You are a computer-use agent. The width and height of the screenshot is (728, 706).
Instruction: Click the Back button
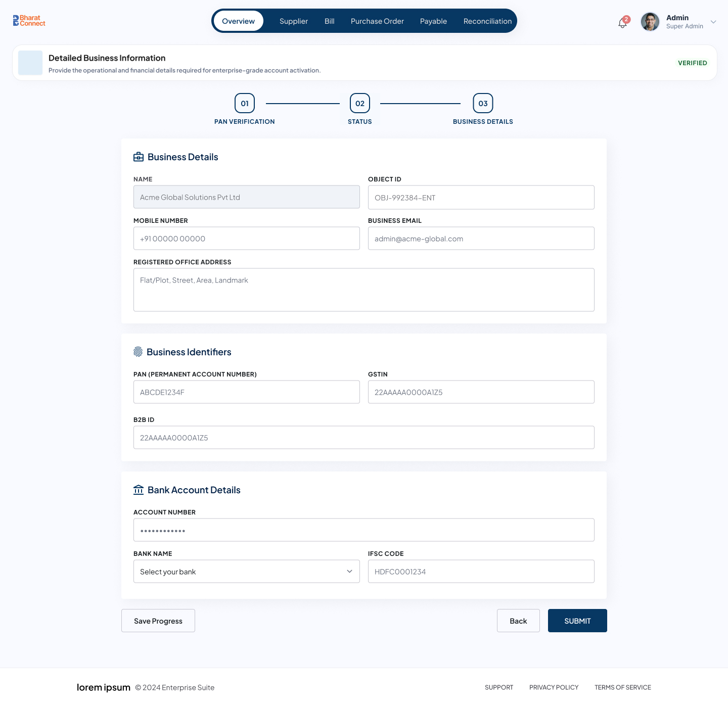coord(518,621)
